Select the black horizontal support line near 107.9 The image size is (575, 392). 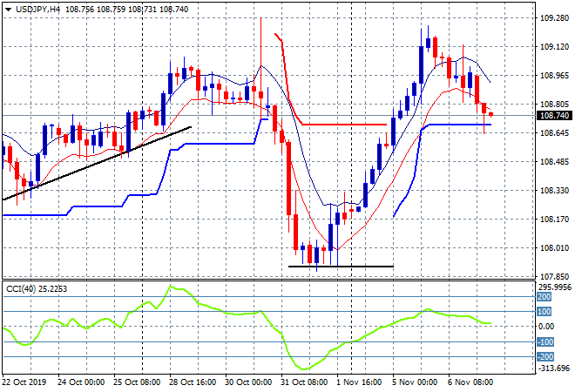(341, 267)
